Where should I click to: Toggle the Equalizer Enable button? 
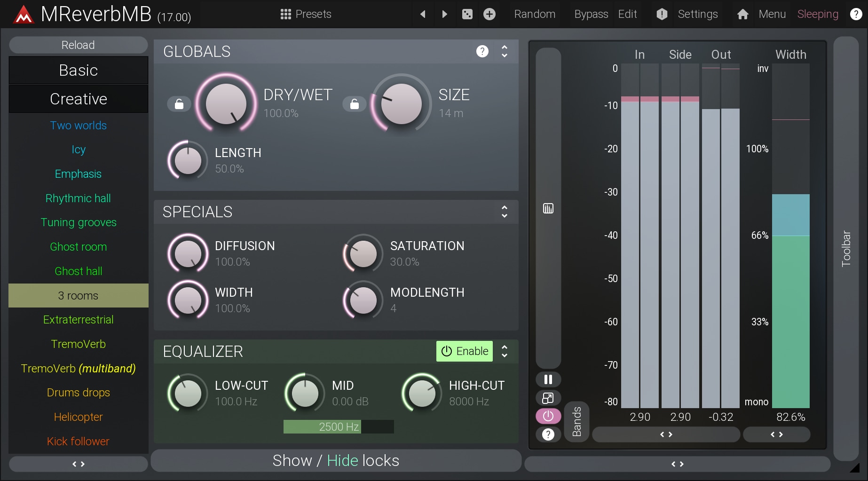[x=465, y=351]
